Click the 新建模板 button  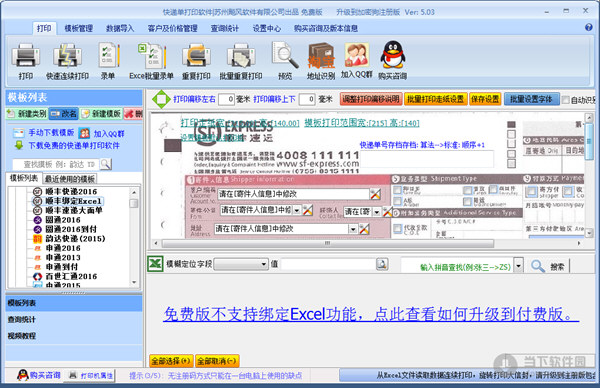[x=101, y=114]
